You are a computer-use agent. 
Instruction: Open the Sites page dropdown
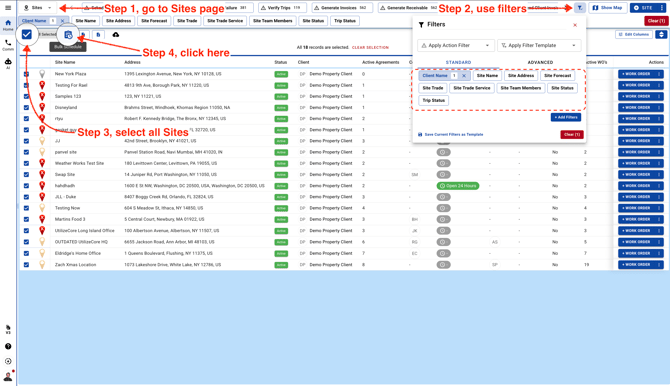(x=38, y=8)
